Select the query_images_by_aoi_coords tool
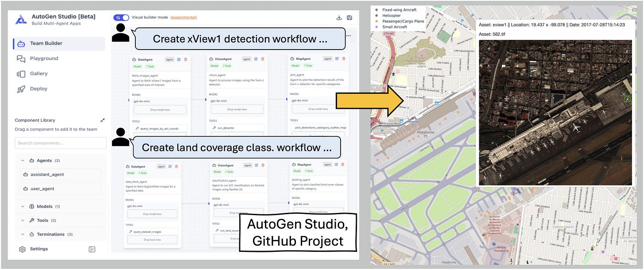644x270 pixels. click(160, 128)
